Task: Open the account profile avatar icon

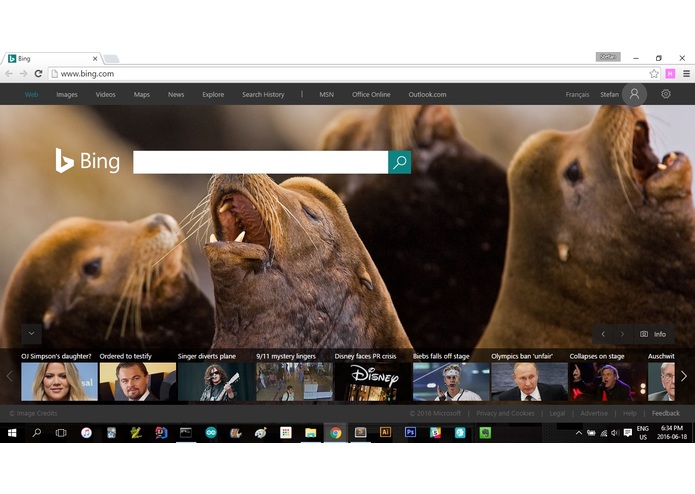Action: point(634,94)
